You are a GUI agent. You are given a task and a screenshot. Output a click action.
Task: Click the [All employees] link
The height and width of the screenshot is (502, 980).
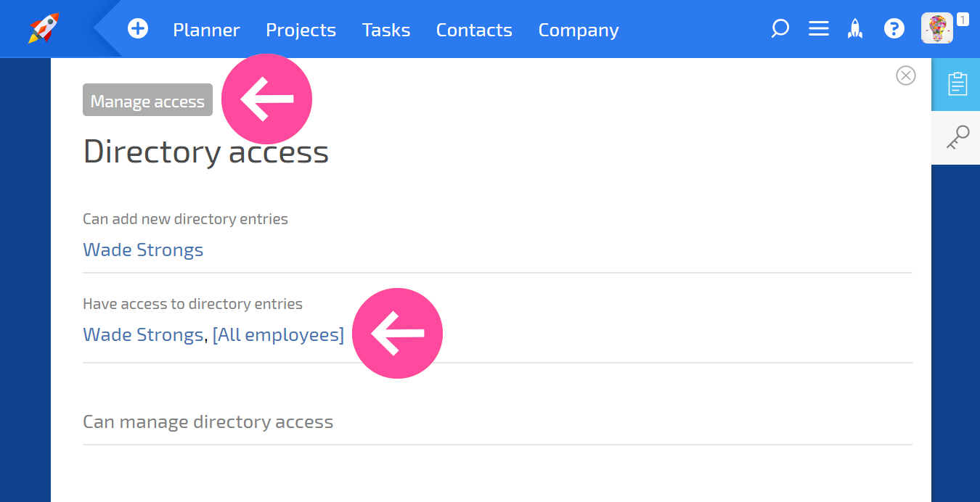[278, 335]
